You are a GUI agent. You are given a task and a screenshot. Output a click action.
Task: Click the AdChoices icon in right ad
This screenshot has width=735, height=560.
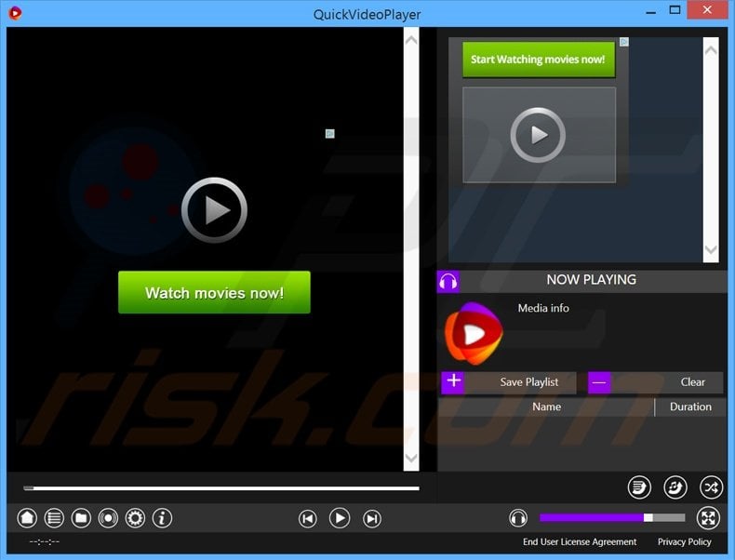(624, 42)
